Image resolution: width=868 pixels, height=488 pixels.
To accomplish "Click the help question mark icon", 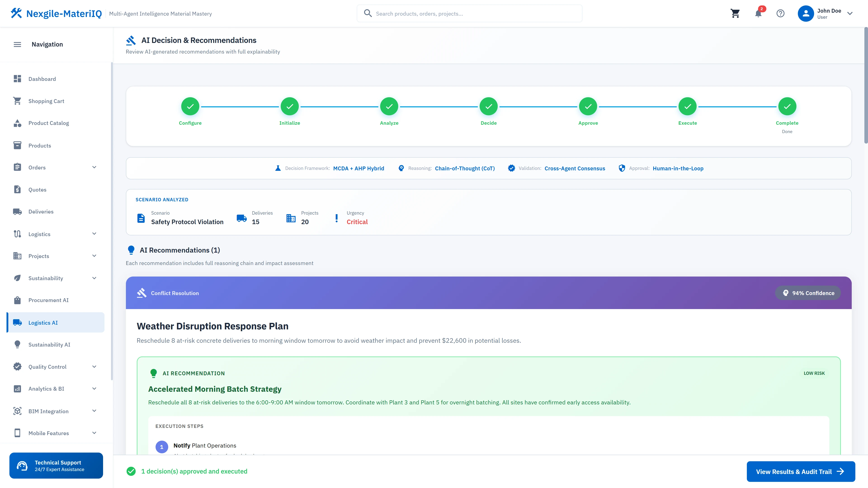I will [x=780, y=14].
